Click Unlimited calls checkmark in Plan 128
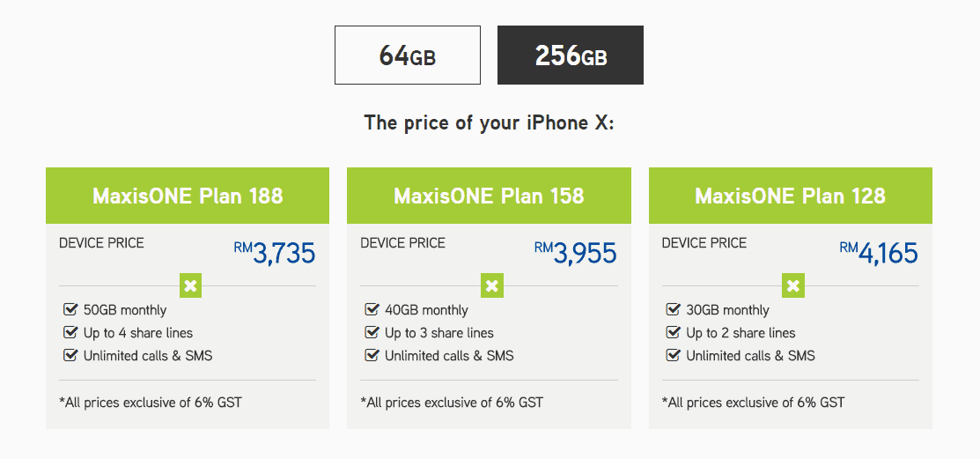 click(673, 356)
